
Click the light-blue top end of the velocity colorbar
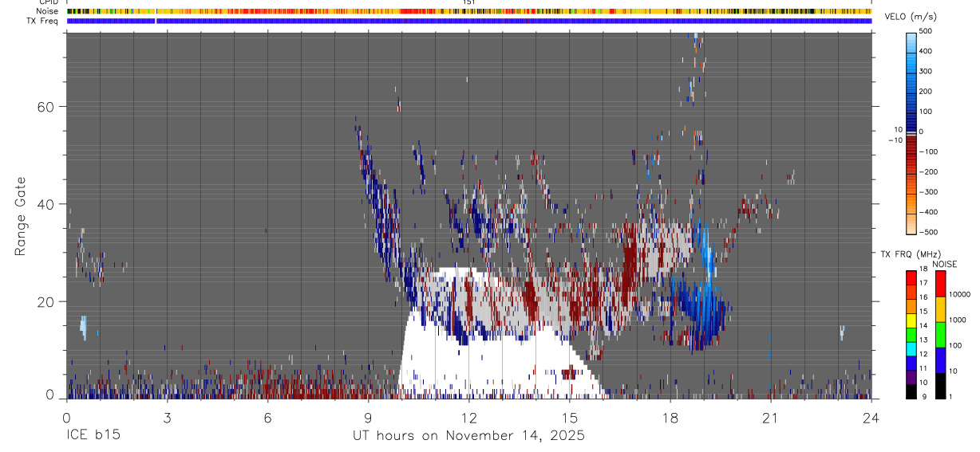[x=911, y=41]
